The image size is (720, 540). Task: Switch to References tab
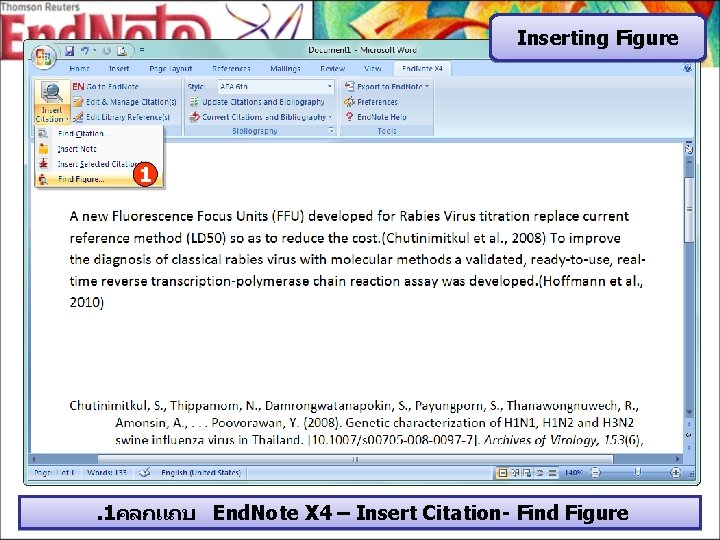pos(231,68)
